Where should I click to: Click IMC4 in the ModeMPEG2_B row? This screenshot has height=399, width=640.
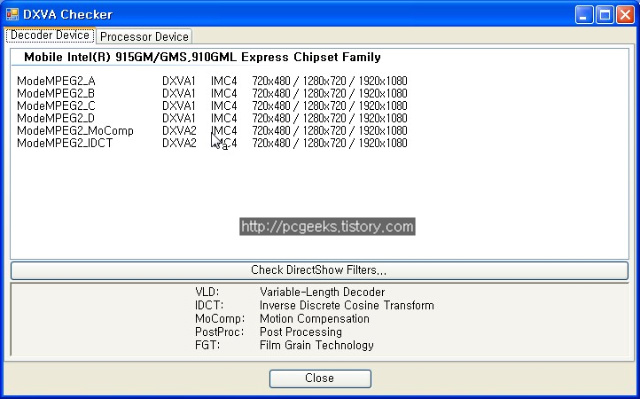(x=224, y=93)
